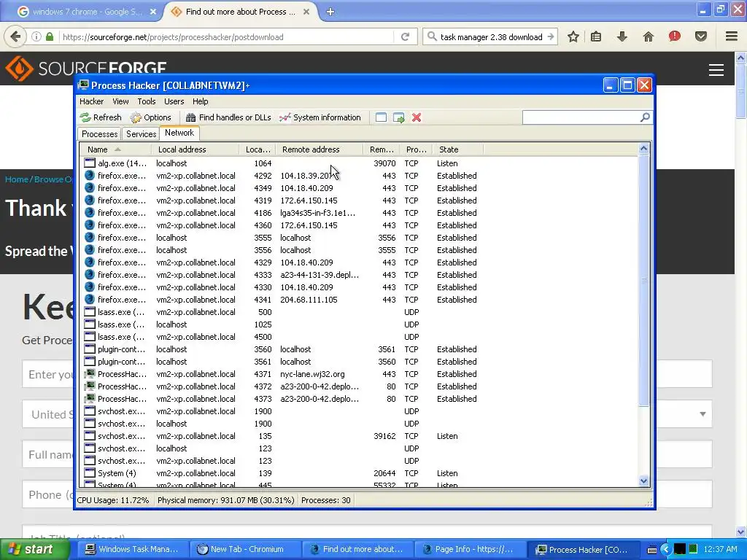Image resolution: width=747 pixels, height=560 pixels.
Task: Select firefox.exe row with local port 4292
Action: click(x=281, y=176)
